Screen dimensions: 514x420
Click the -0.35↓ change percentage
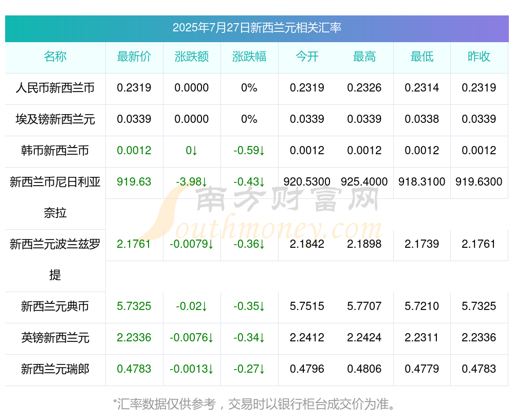249,306
